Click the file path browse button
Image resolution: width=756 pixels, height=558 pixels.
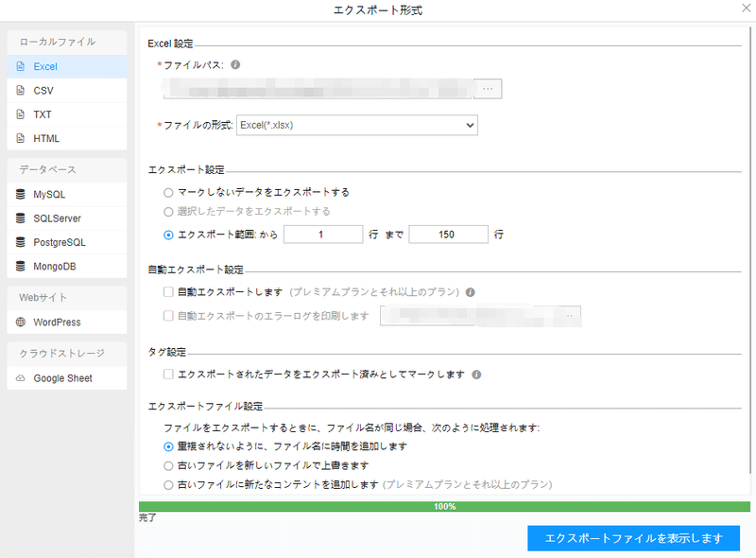(x=488, y=89)
